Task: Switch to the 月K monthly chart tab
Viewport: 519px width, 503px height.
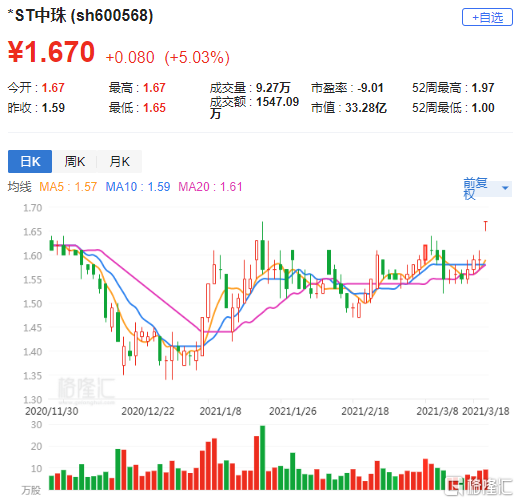Action: pyautogui.click(x=119, y=161)
